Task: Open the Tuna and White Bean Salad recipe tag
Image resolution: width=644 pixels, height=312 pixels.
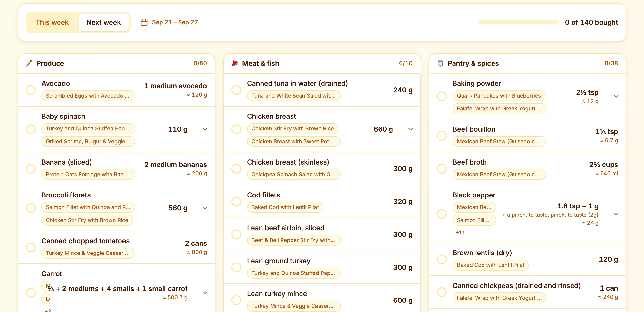Action: (x=293, y=96)
